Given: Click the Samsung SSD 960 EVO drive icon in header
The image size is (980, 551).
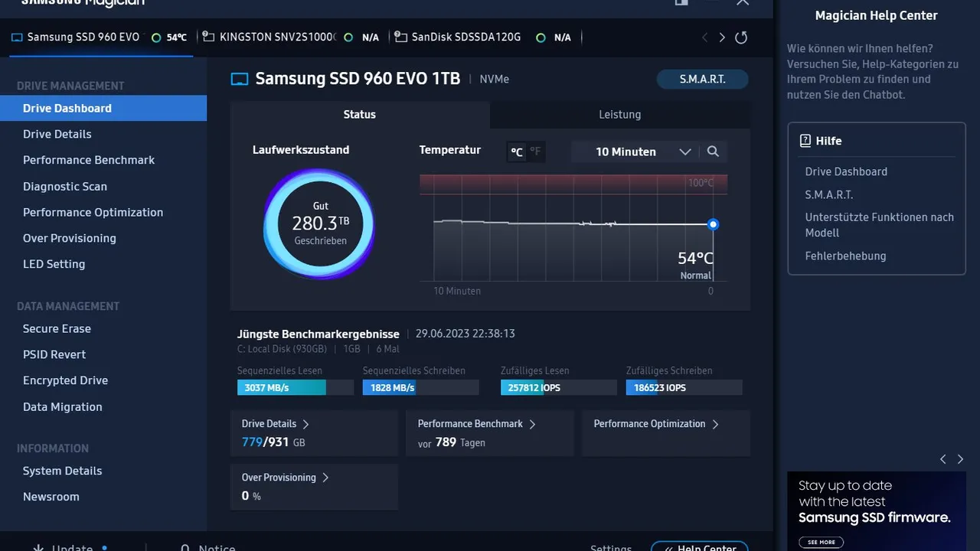Looking at the screenshot, I should click(x=240, y=79).
